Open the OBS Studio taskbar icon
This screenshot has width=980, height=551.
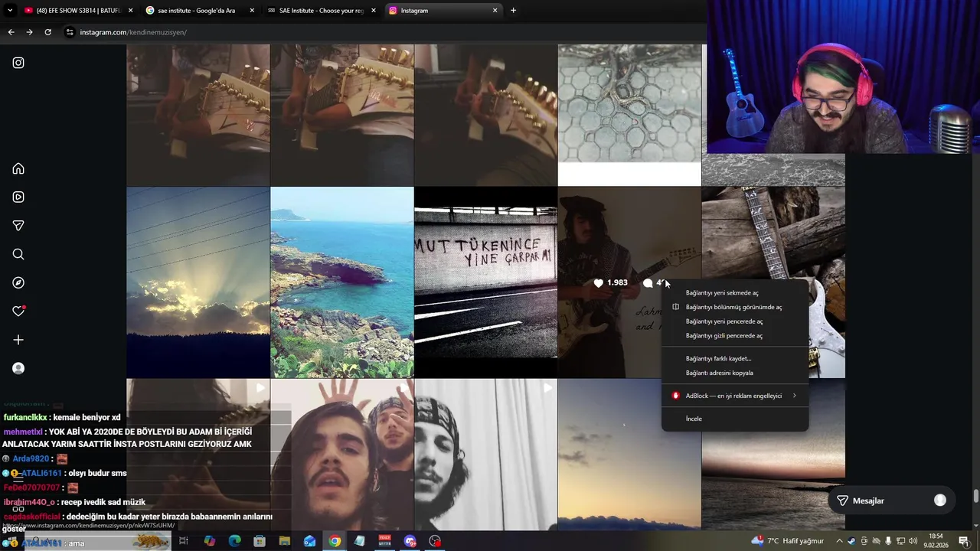pyautogui.click(x=435, y=541)
